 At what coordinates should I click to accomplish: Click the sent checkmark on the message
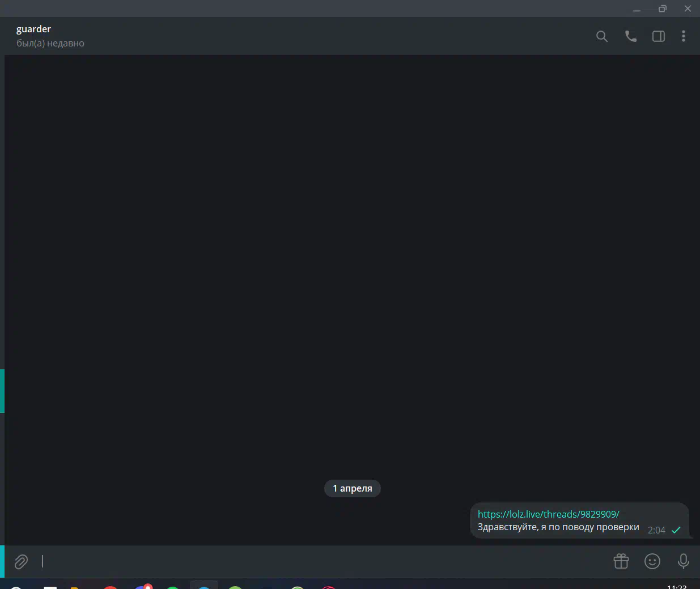[676, 530]
